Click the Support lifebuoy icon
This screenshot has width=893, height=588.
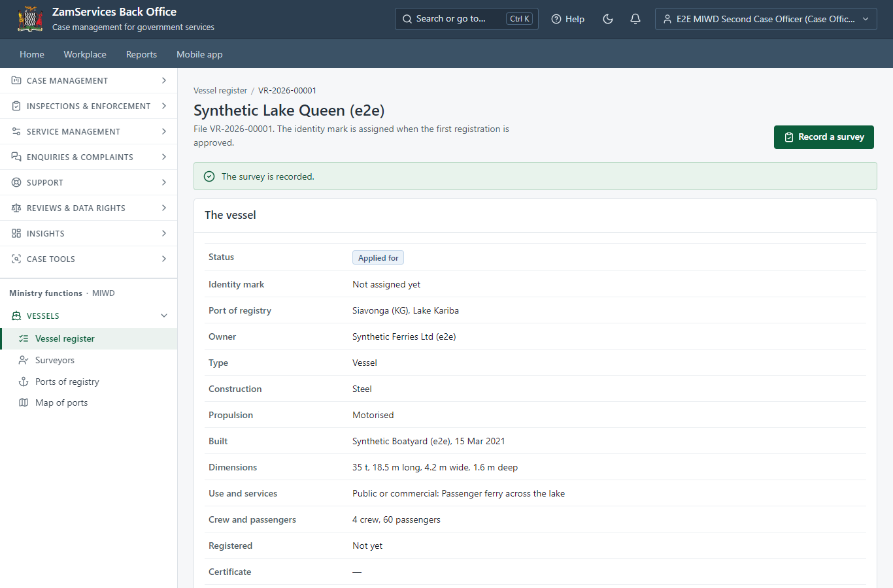(16, 182)
